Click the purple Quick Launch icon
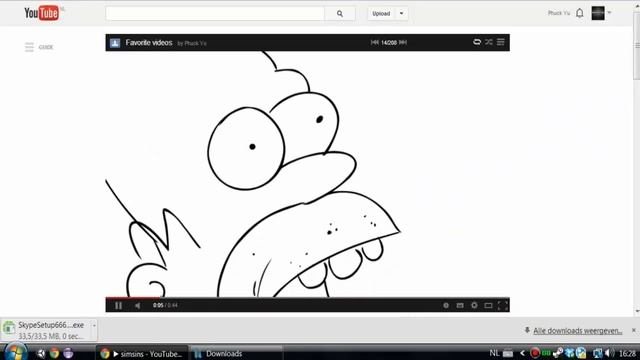Viewport: 640px width, 360px height. (x=68, y=353)
